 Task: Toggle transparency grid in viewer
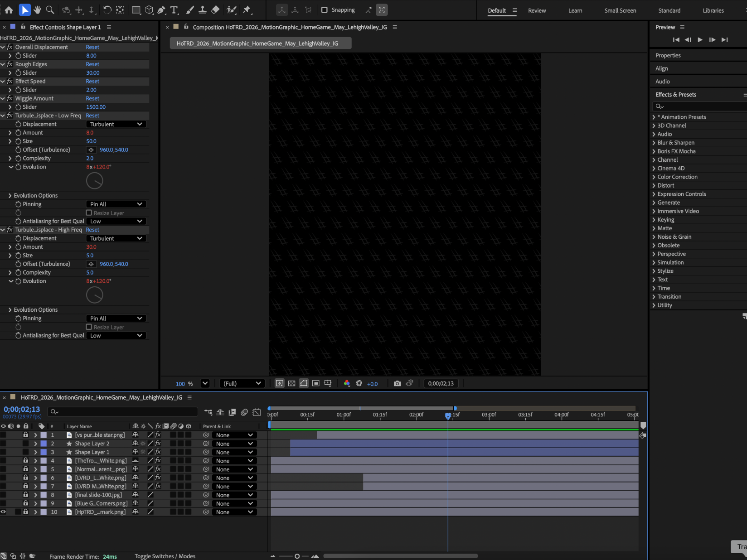(291, 383)
